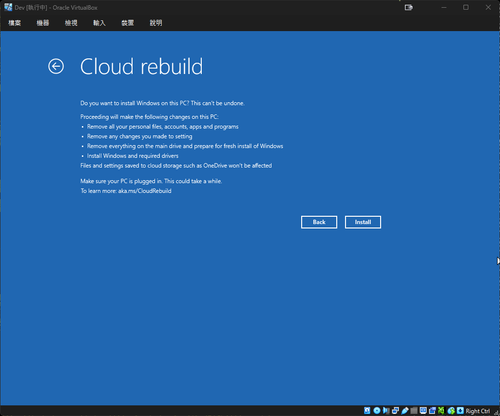Click the display monitor indicator in status bar
The height and width of the screenshot is (416, 500).
click(423, 411)
